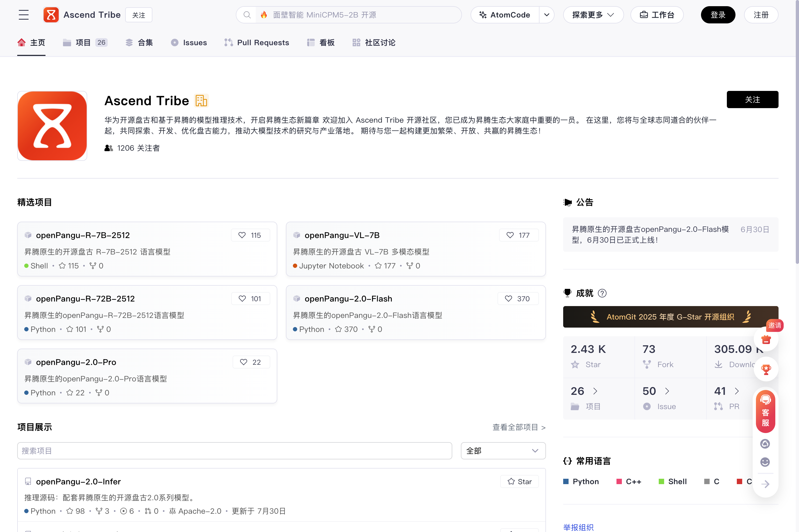This screenshot has width=799, height=532.
Task: Expand the 26 项目 chevron
Action: click(x=595, y=391)
